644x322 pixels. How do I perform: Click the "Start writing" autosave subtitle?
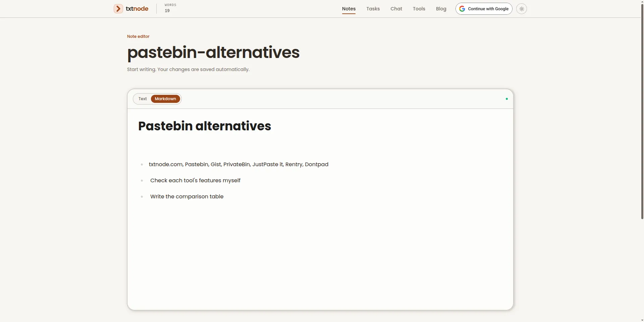(188, 69)
